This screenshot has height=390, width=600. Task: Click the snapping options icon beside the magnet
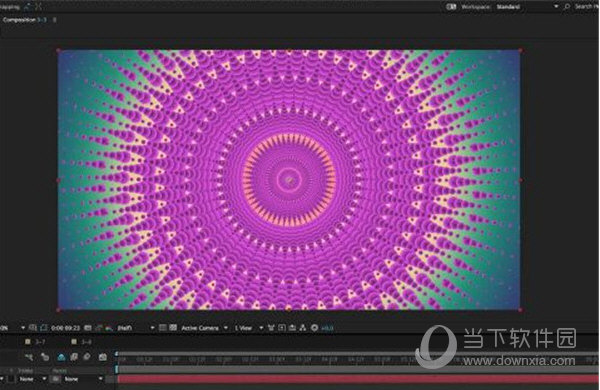click(x=38, y=6)
